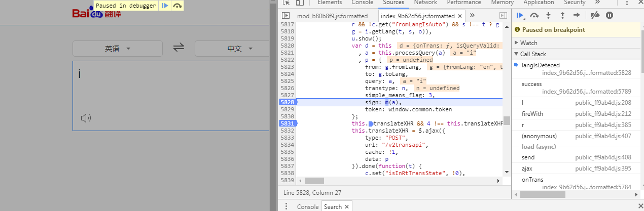Step over next function call
This screenshot has width=644, height=211.
click(x=534, y=15)
